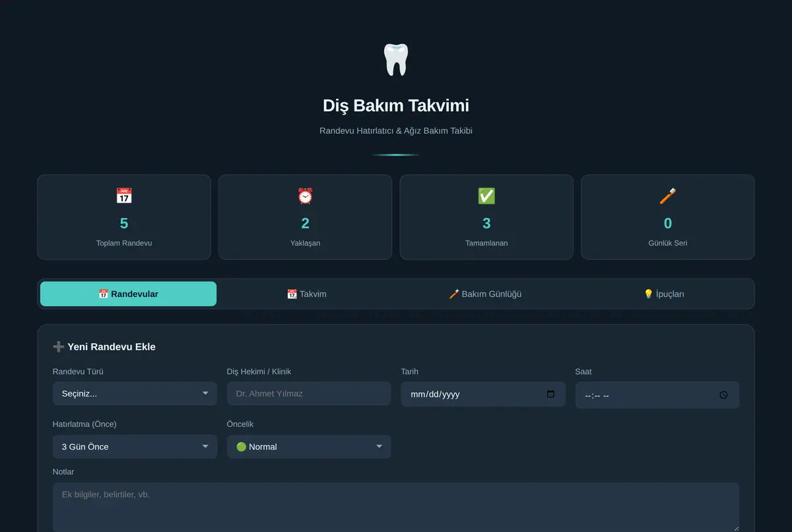
Task: Focus the Diş Hekimi / Klinik input field
Action: (309, 393)
